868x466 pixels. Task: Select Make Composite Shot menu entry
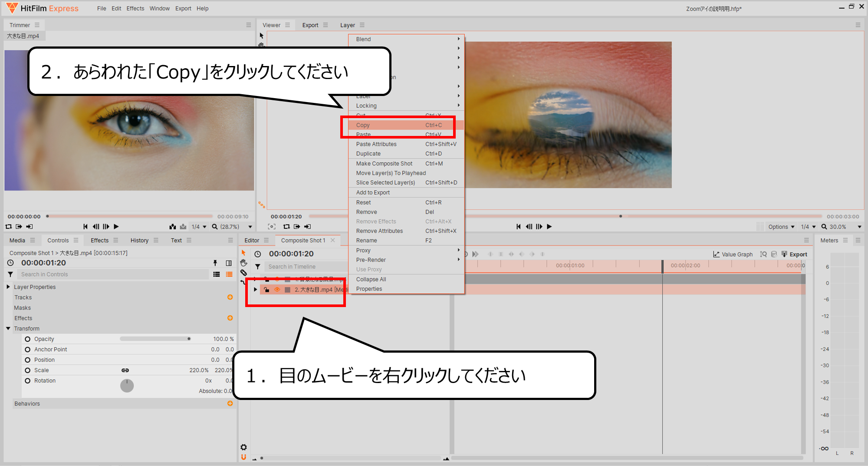point(407,164)
